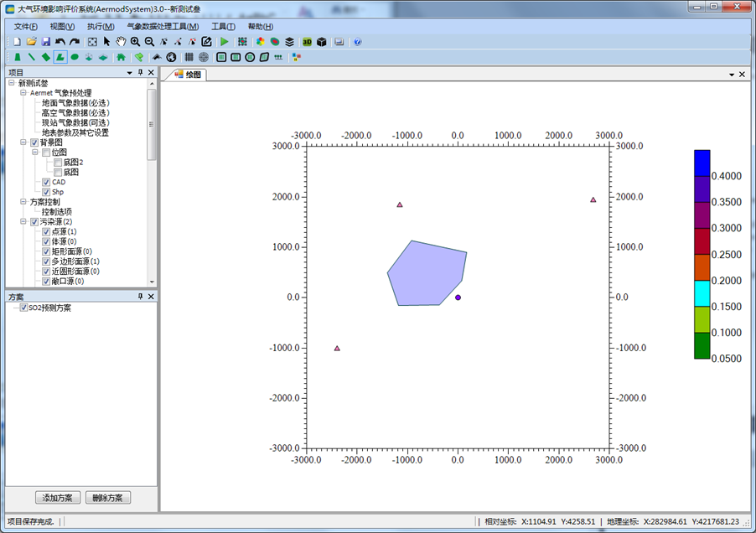756x533 pixels.
Task: Click the Undo arrow icon
Action: click(x=60, y=41)
